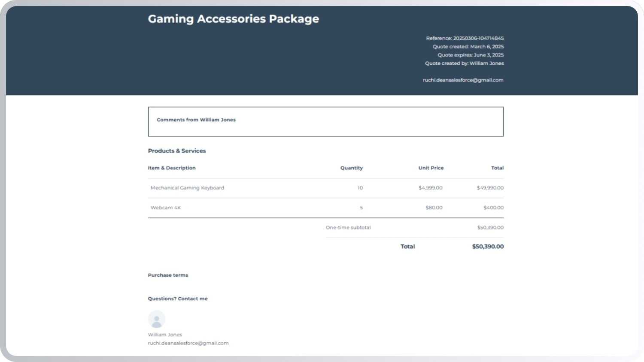The image size is (644, 362).
Task: Click the bold $50,390.00 total amount
Action: pos(488,247)
